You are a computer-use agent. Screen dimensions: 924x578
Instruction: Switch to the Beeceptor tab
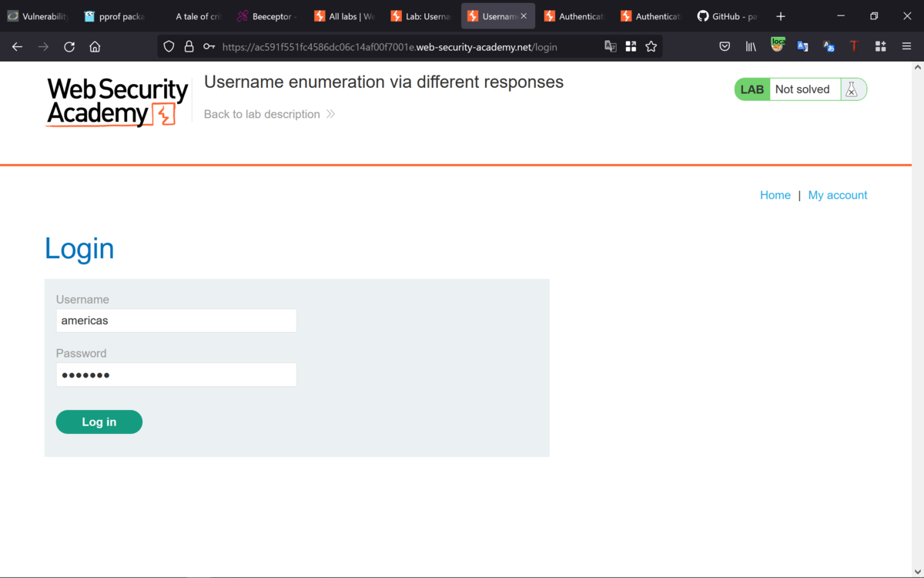tap(267, 16)
